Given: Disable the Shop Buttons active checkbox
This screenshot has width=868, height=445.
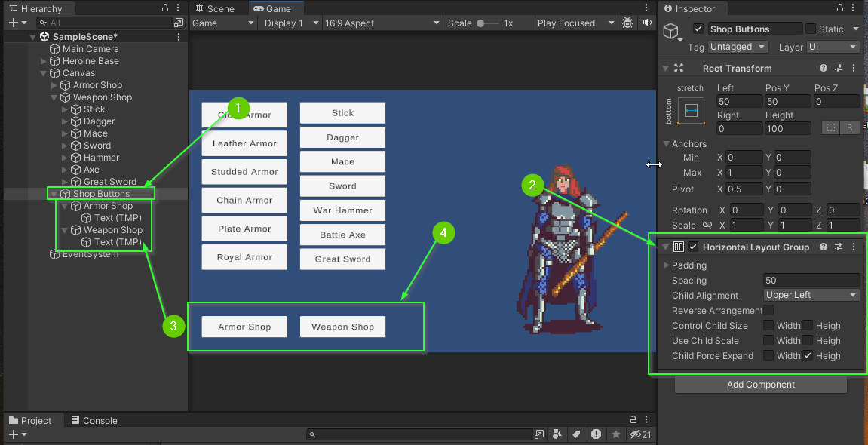Looking at the screenshot, I should tap(698, 29).
